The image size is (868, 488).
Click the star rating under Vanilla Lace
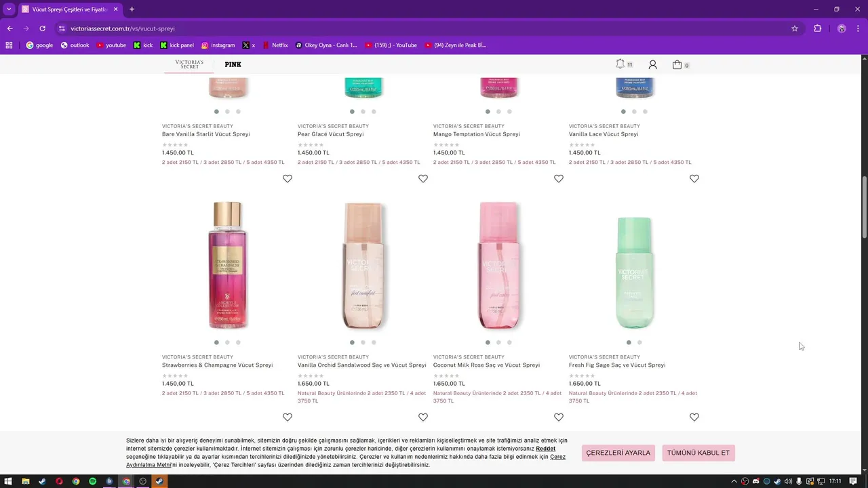(582, 144)
